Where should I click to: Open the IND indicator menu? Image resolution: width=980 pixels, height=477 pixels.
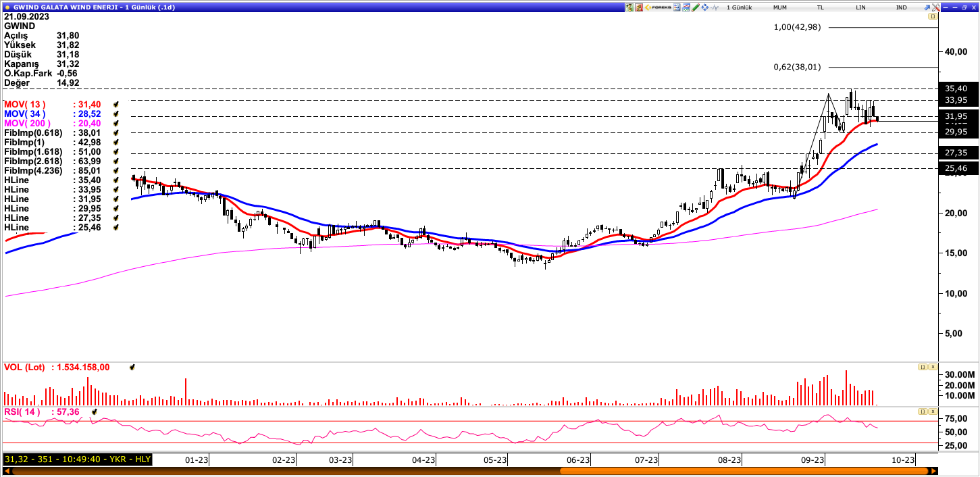(901, 7)
